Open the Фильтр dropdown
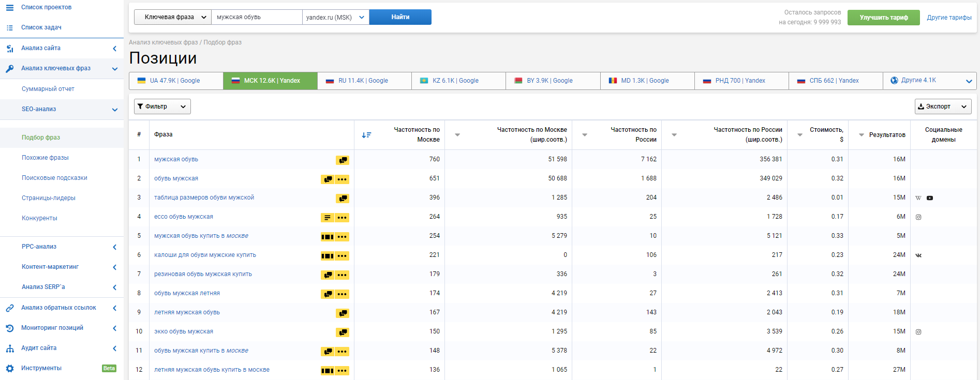This screenshot has height=380, width=980. click(x=162, y=107)
